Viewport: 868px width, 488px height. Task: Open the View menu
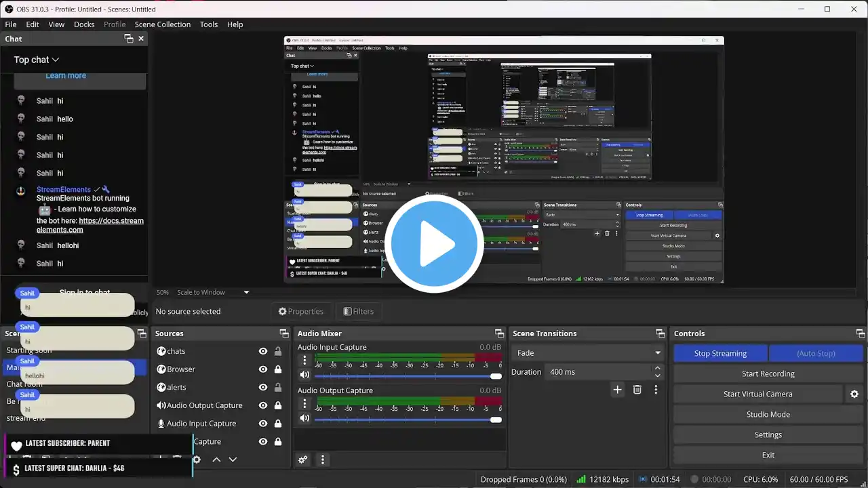(56, 24)
